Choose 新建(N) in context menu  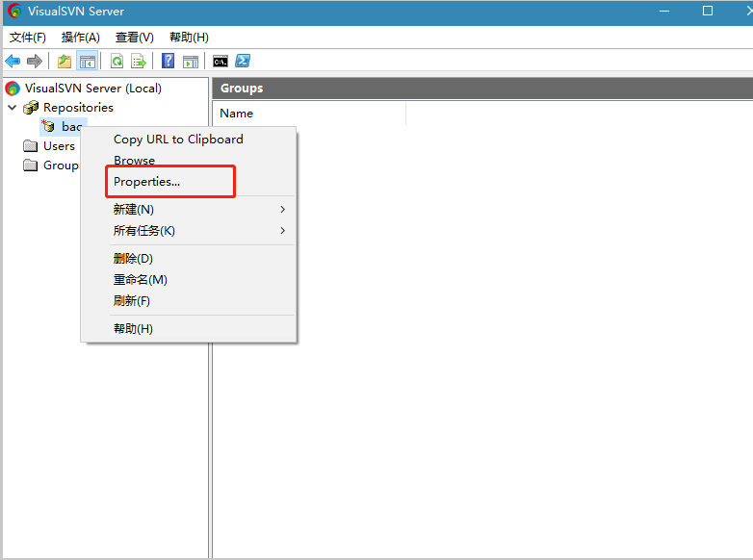[189, 210]
